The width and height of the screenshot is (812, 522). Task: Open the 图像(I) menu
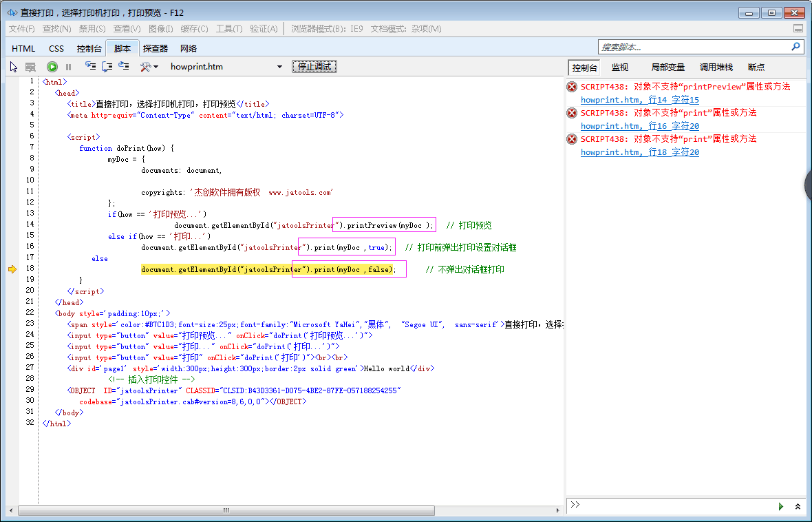160,29
